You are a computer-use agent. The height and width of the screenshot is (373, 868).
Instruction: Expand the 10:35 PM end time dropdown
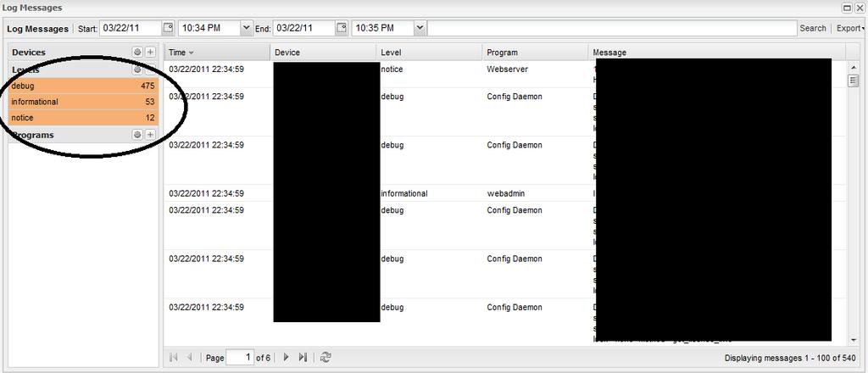coord(420,28)
